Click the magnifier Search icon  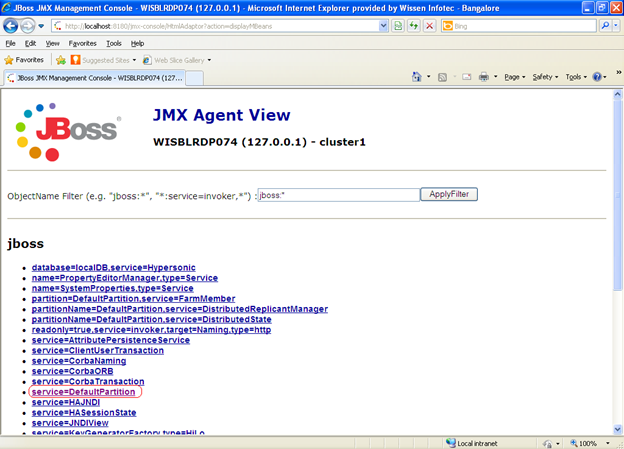605,26
